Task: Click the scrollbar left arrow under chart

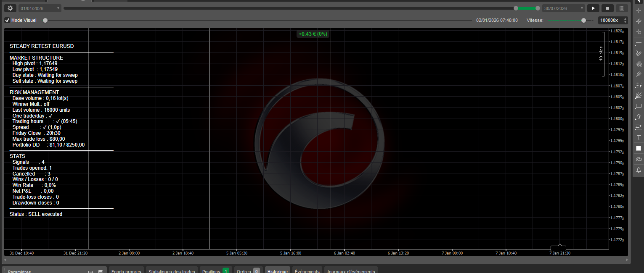Action: point(5,260)
